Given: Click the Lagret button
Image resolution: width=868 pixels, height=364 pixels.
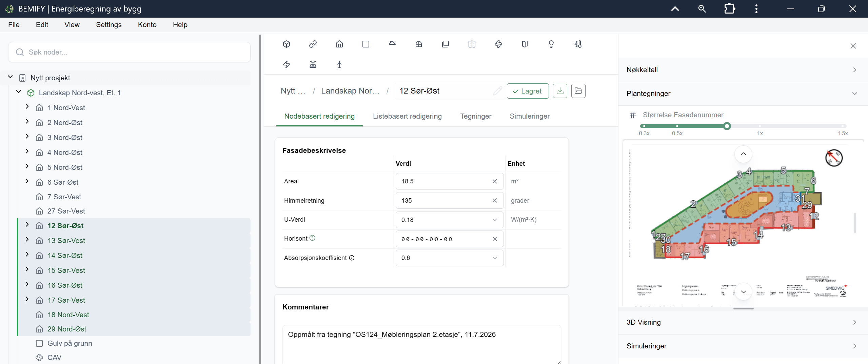Looking at the screenshot, I should point(528,91).
